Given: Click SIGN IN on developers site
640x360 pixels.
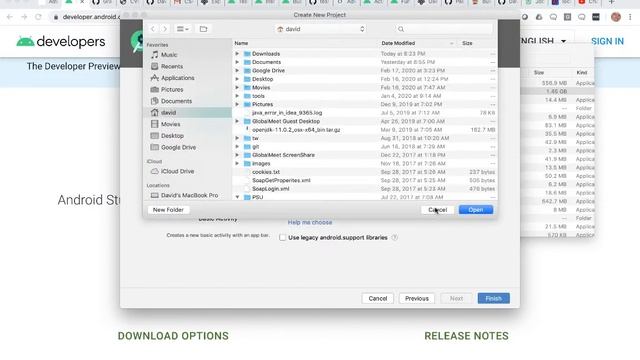Looking at the screenshot, I should (607, 41).
